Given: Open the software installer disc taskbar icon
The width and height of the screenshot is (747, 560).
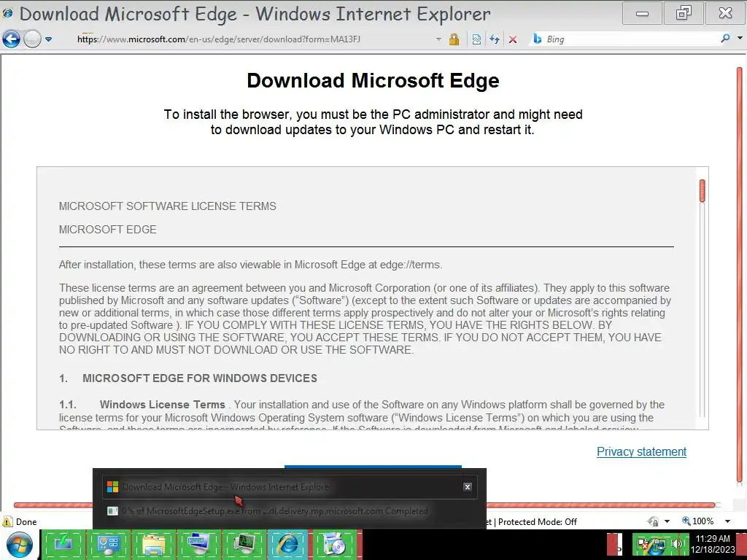Looking at the screenshot, I should pyautogui.click(x=334, y=544).
